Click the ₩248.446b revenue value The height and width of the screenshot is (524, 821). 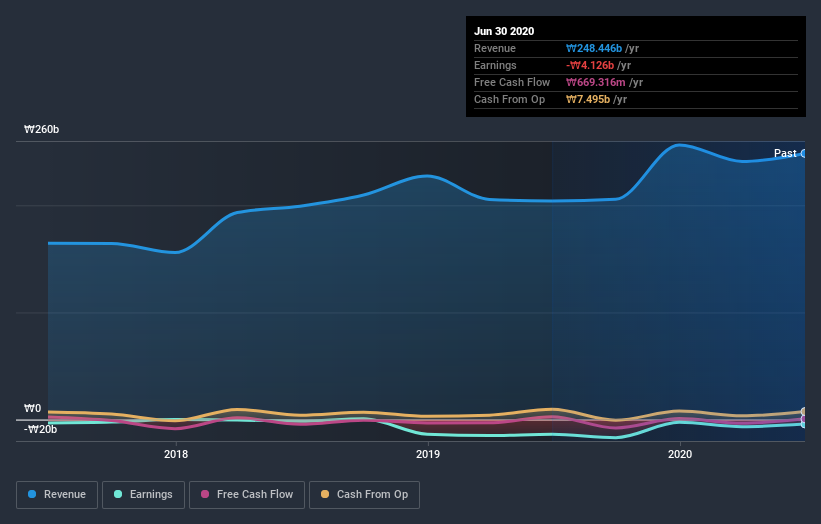point(594,48)
